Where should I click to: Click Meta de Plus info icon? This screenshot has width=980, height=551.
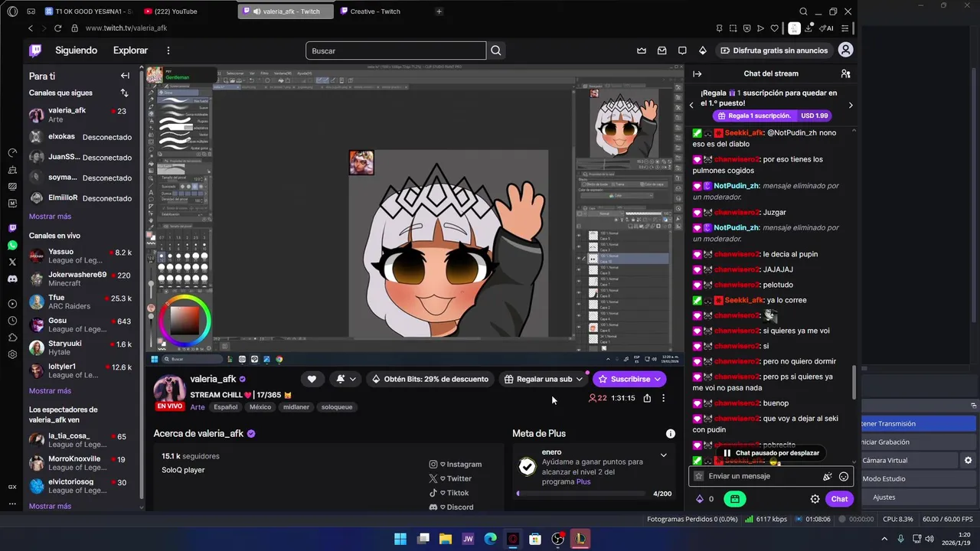click(671, 433)
